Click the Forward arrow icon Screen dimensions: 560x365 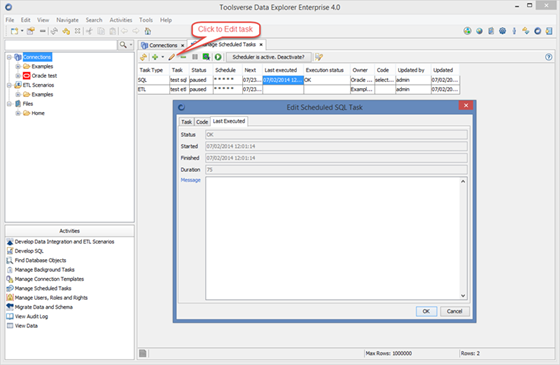[x=136, y=31]
